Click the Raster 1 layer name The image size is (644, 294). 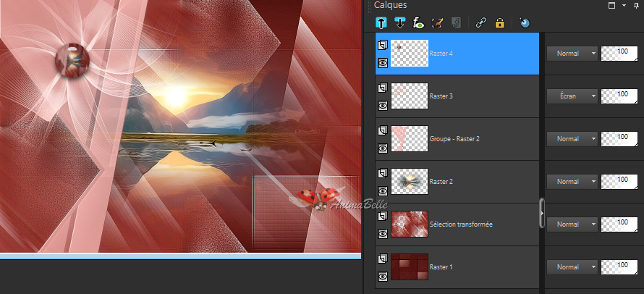click(441, 267)
